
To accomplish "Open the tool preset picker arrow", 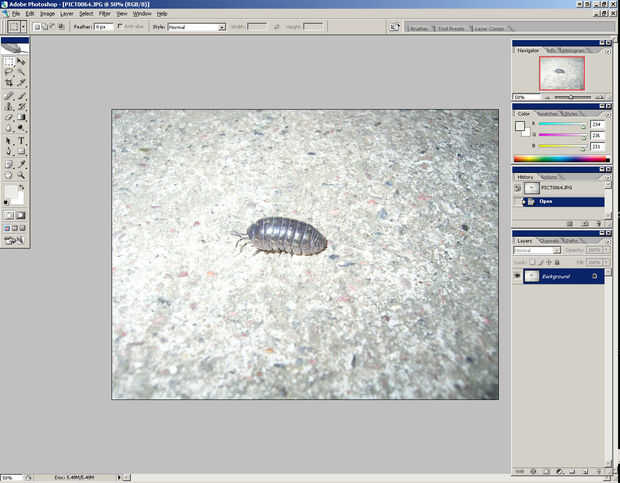I will (23, 27).
